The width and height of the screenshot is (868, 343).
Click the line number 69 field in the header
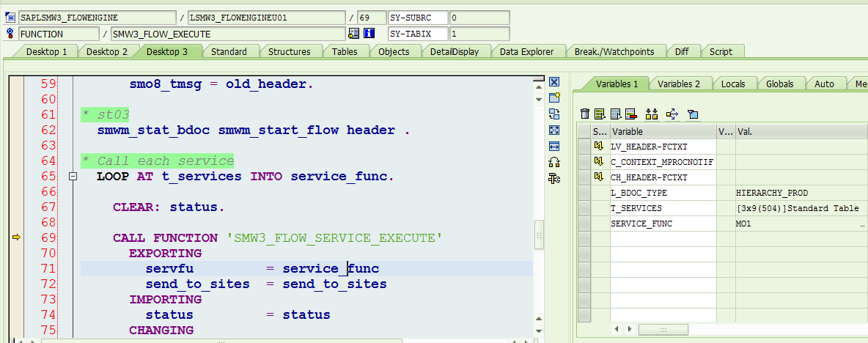(x=372, y=18)
